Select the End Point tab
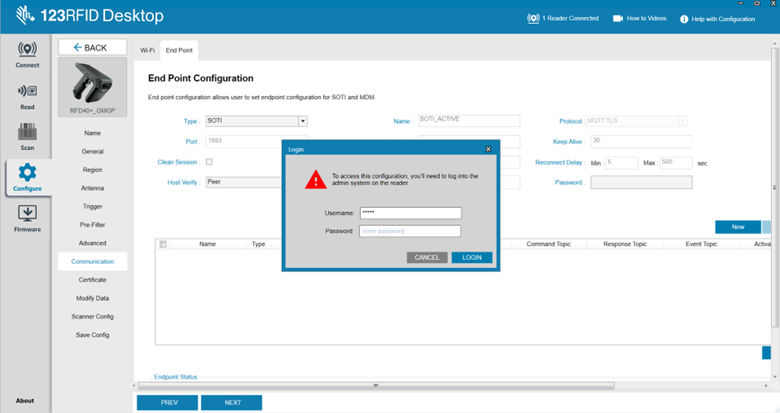 (179, 50)
